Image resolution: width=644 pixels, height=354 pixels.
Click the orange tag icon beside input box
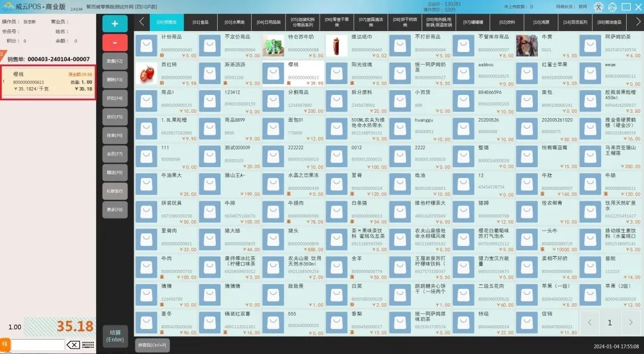[5, 344]
